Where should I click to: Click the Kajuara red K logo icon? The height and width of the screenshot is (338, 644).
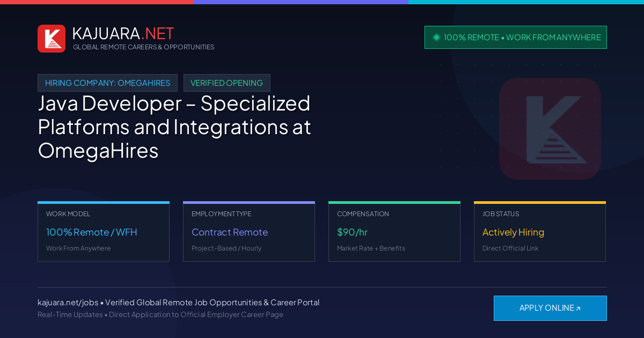click(52, 39)
